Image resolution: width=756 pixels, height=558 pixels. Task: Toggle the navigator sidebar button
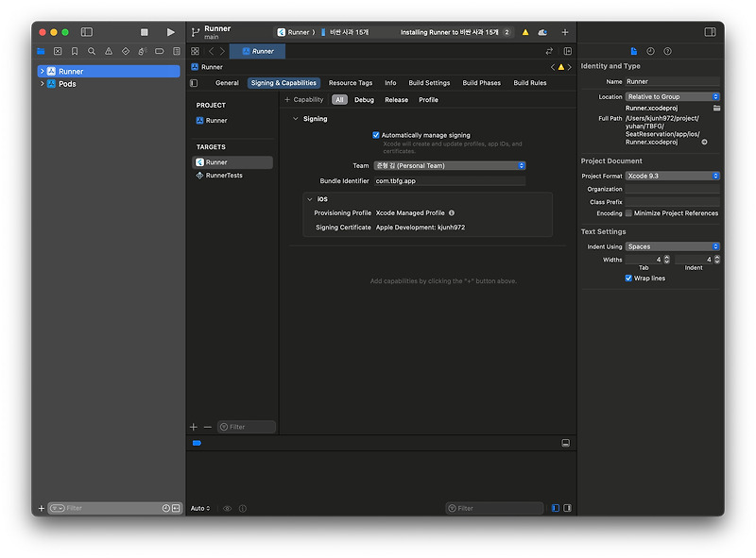(x=87, y=32)
